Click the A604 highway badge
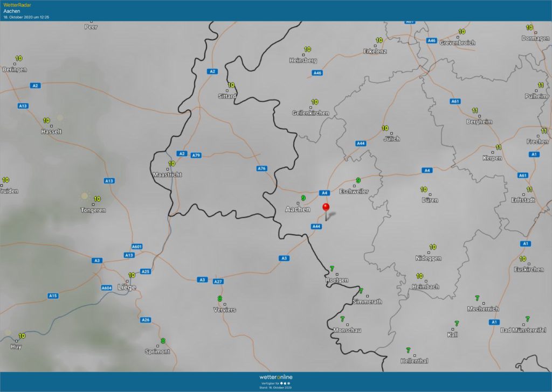This screenshot has height=392, width=552. pyautogui.click(x=107, y=288)
